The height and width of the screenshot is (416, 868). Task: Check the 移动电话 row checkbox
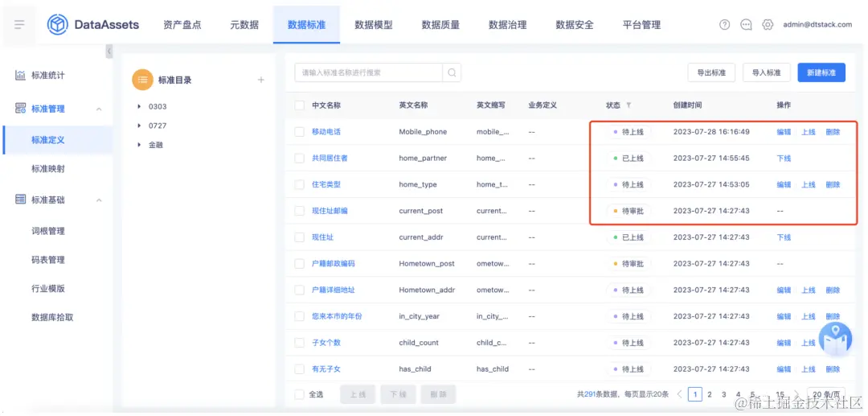click(x=300, y=132)
